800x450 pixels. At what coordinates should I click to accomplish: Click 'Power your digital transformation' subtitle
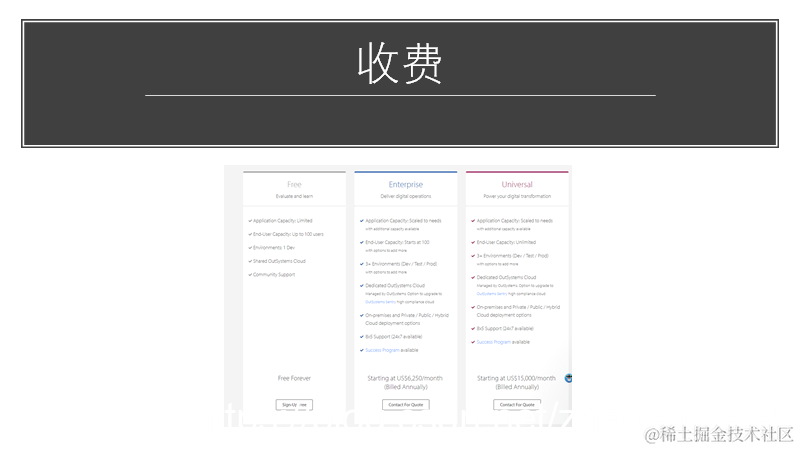point(517,196)
